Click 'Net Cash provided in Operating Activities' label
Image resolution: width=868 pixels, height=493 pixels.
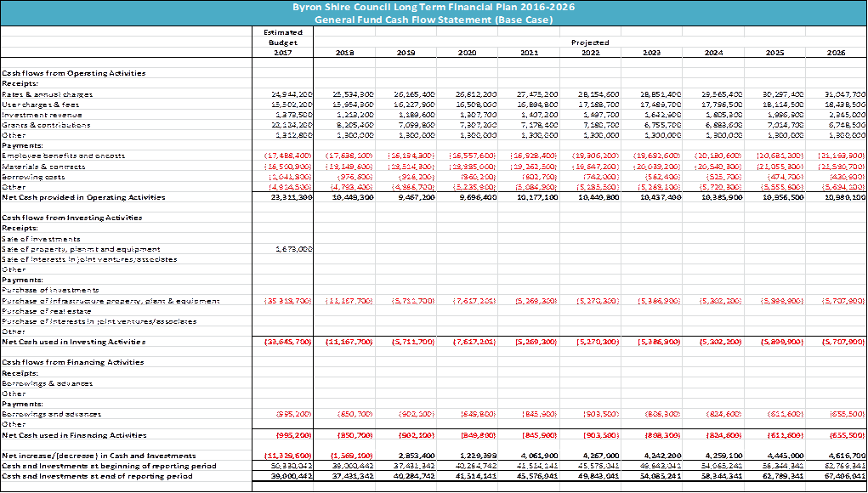[83, 197]
